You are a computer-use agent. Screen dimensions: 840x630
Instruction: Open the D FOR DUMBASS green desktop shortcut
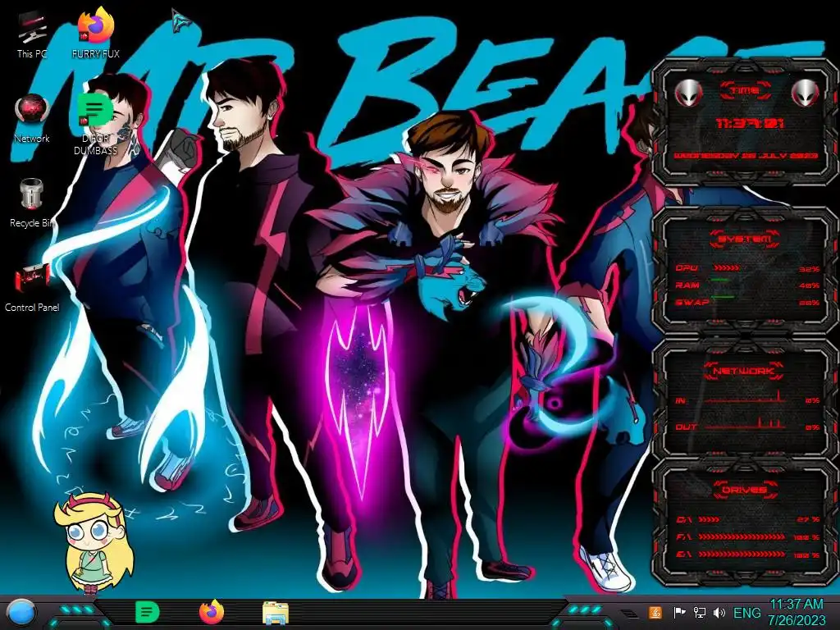(x=95, y=124)
